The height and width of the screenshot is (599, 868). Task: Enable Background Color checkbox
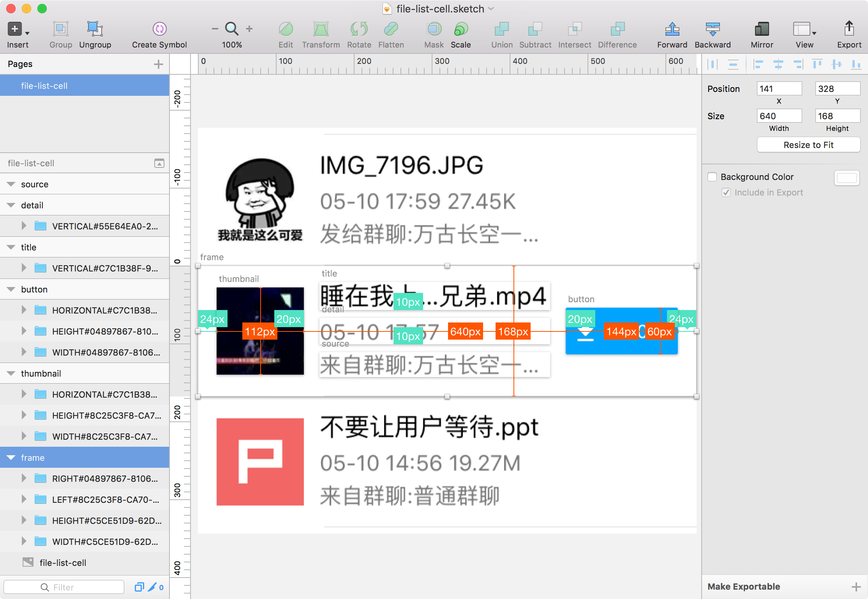coord(713,176)
